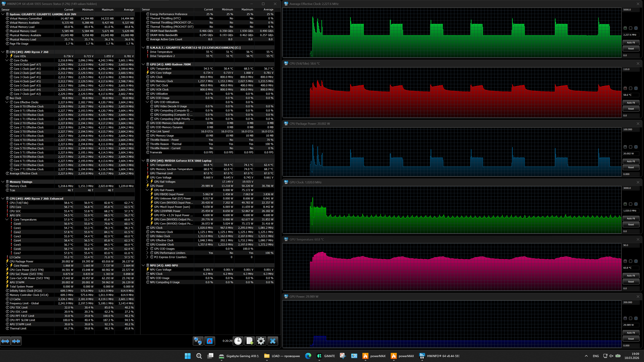Click Auto Fit on CPU Package Power graph

point(631,161)
